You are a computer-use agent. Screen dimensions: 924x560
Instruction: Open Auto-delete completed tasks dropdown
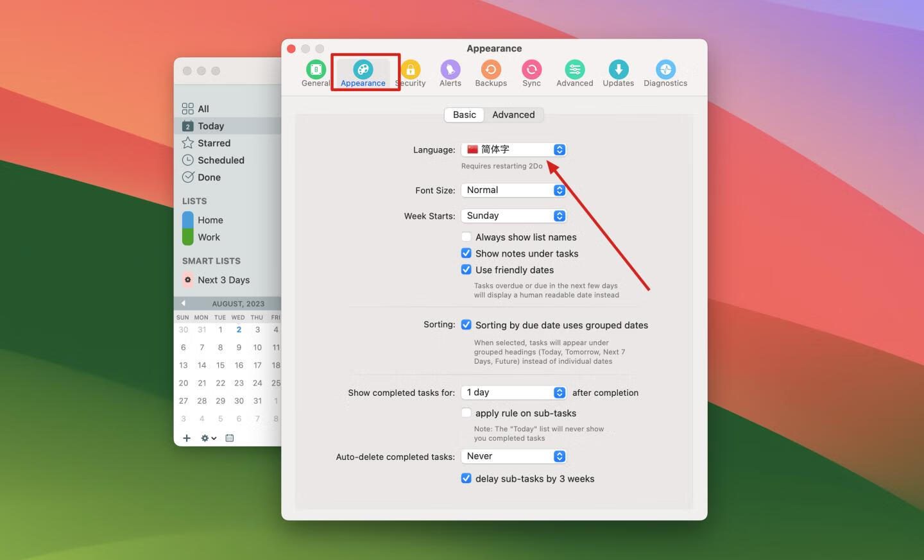(513, 456)
